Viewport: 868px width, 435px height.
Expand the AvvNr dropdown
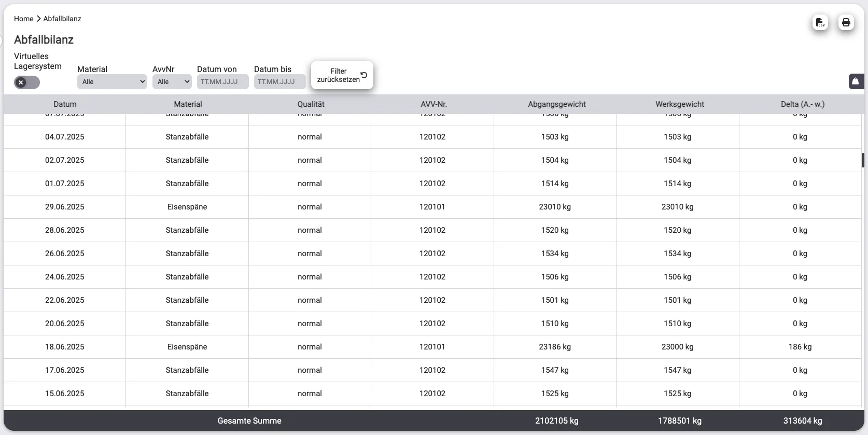[x=172, y=82]
